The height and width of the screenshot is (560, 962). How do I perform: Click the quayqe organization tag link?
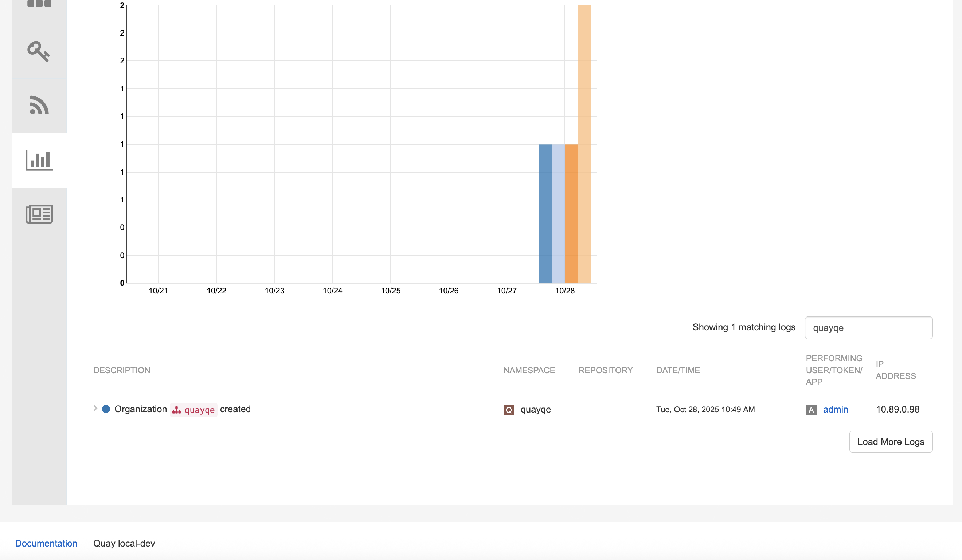199,410
